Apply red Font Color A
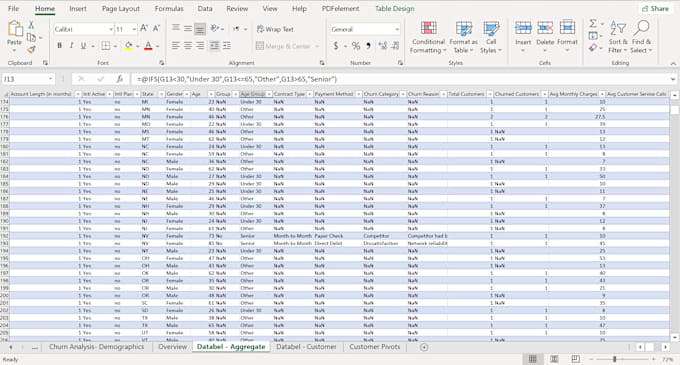This screenshot has height=365, width=680. pyautogui.click(x=148, y=46)
